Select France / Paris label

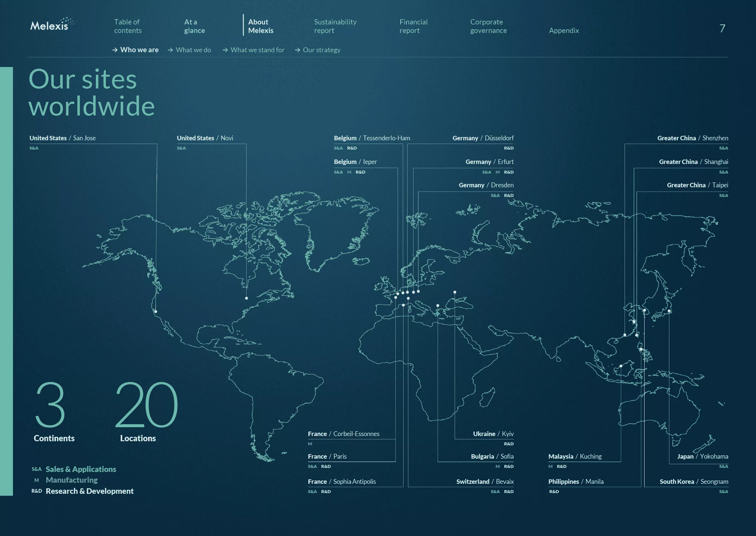tap(327, 456)
